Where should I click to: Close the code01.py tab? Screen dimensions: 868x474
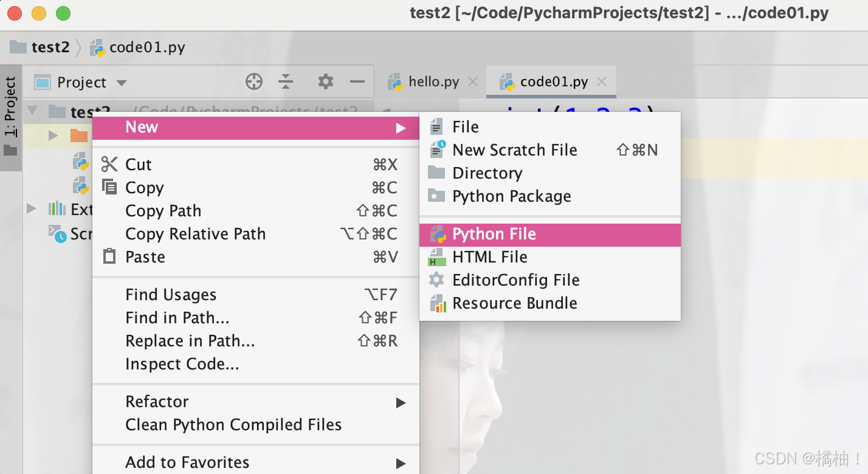[602, 82]
